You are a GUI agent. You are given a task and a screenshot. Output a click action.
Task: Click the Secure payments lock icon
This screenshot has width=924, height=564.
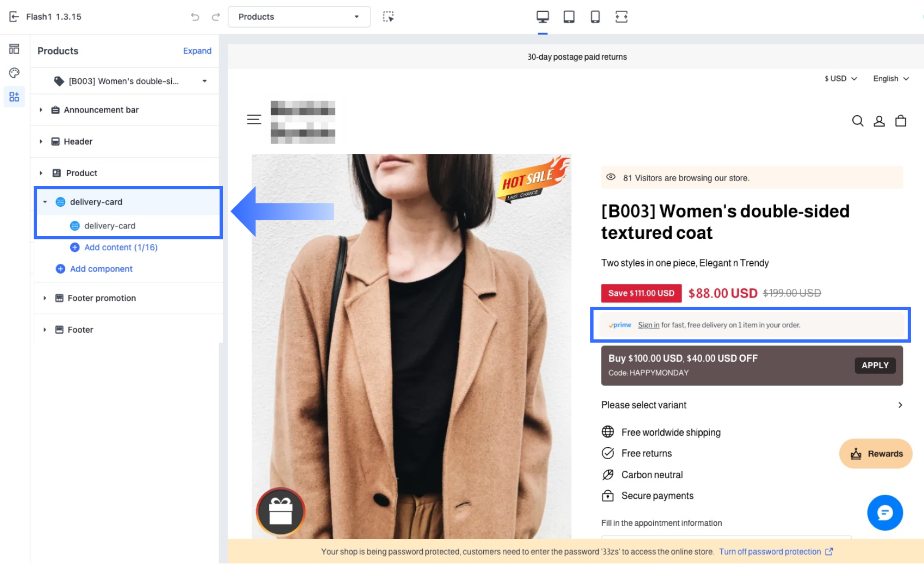pos(608,495)
